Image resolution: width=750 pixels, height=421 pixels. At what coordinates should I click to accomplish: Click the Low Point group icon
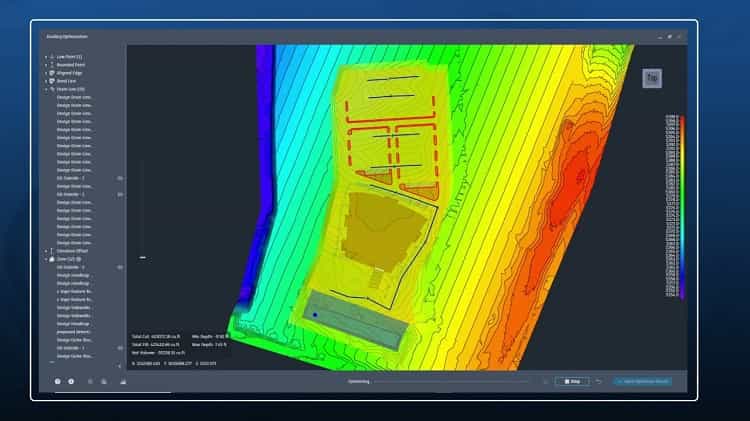[52, 57]
